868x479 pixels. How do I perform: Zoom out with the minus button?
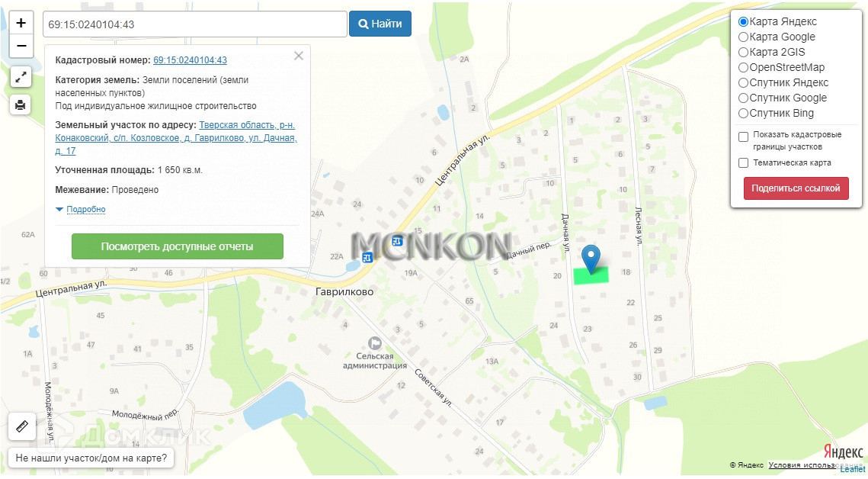click(21, 46)
